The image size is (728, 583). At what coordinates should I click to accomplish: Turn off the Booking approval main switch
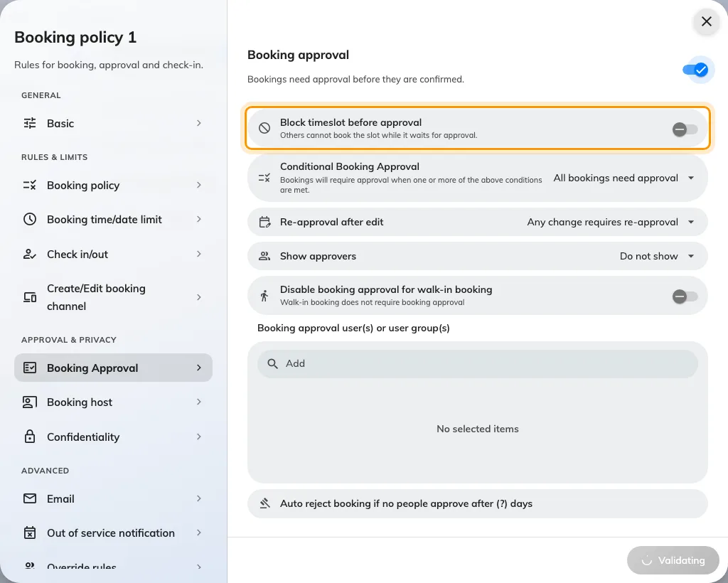(695, 70)
